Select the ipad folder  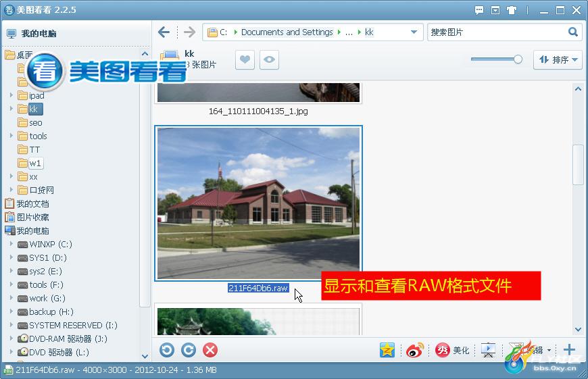(36, 95)
